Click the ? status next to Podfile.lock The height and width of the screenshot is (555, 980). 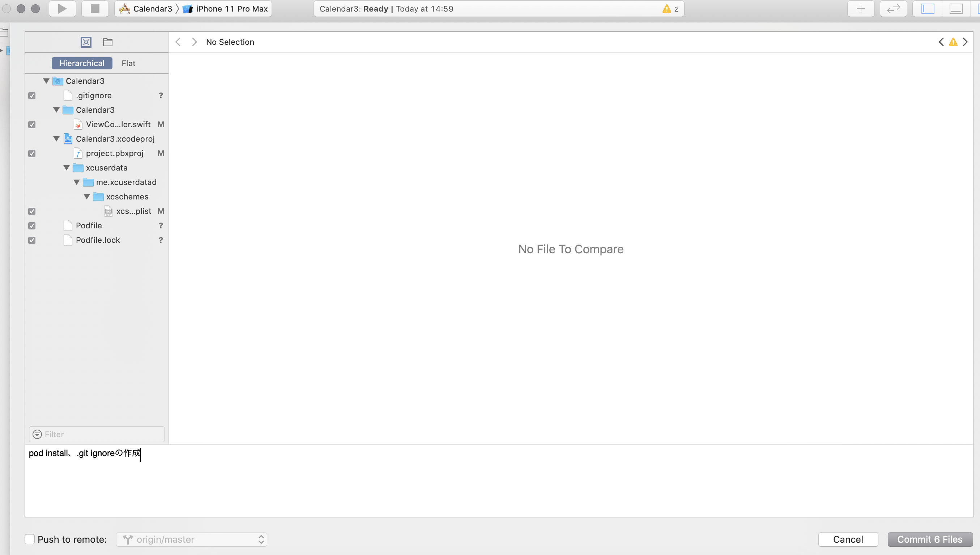tap(161, 240)
